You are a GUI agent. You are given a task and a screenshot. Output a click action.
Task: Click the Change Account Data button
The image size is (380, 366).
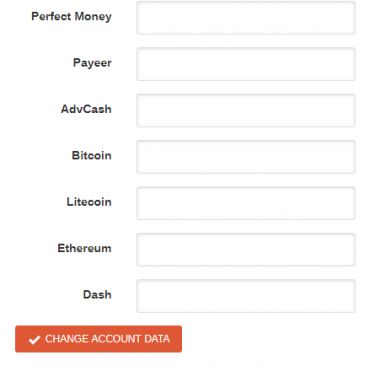pos(98,339)
